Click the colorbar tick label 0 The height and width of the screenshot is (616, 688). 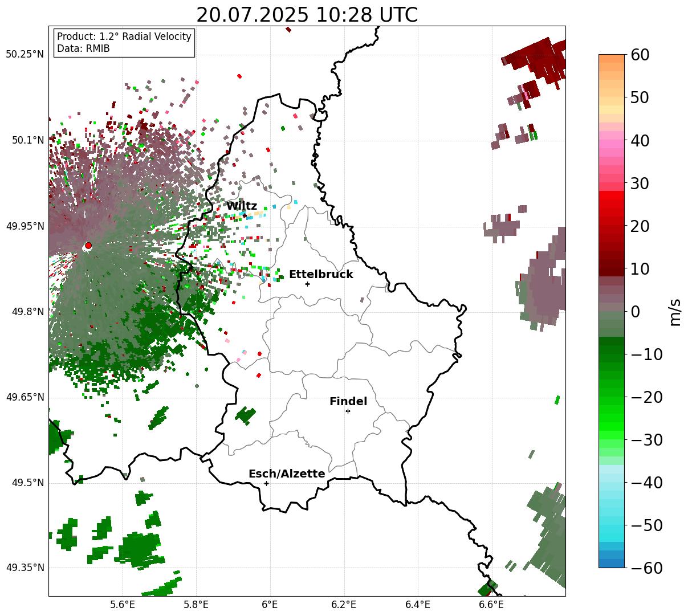click(x=636, y=311)
